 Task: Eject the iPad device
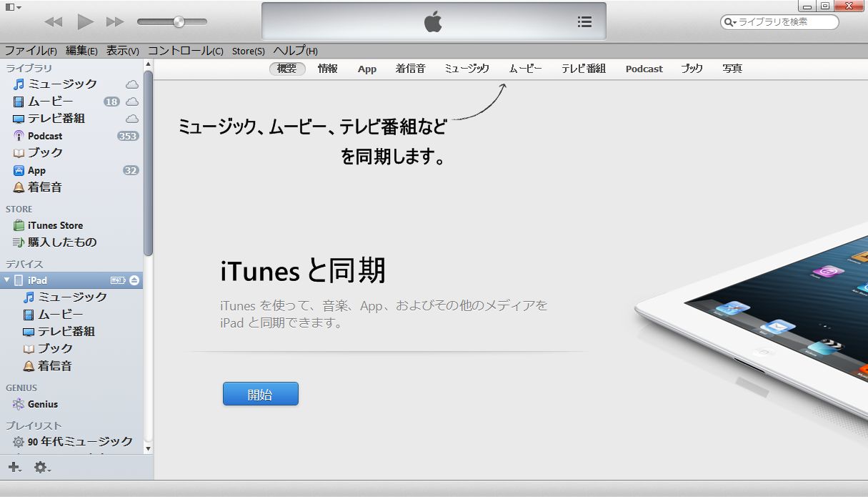tap(134, 280)
